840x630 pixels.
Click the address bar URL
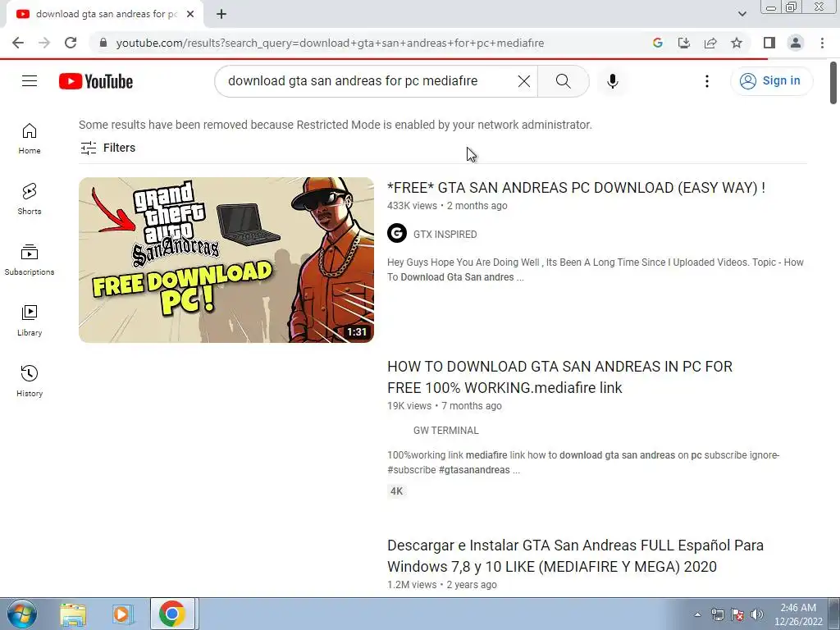(x=330, y=43)
